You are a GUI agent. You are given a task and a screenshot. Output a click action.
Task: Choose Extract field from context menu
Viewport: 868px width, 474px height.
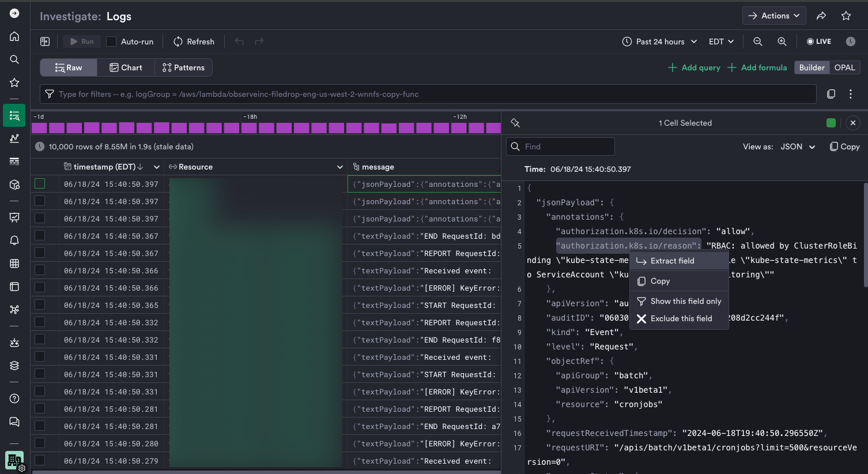679,261
